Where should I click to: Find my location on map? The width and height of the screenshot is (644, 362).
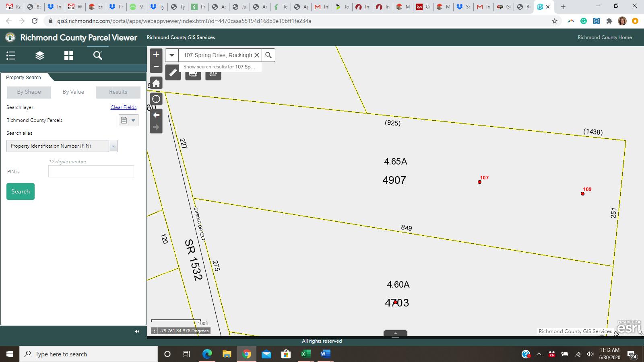coord(156,99)
